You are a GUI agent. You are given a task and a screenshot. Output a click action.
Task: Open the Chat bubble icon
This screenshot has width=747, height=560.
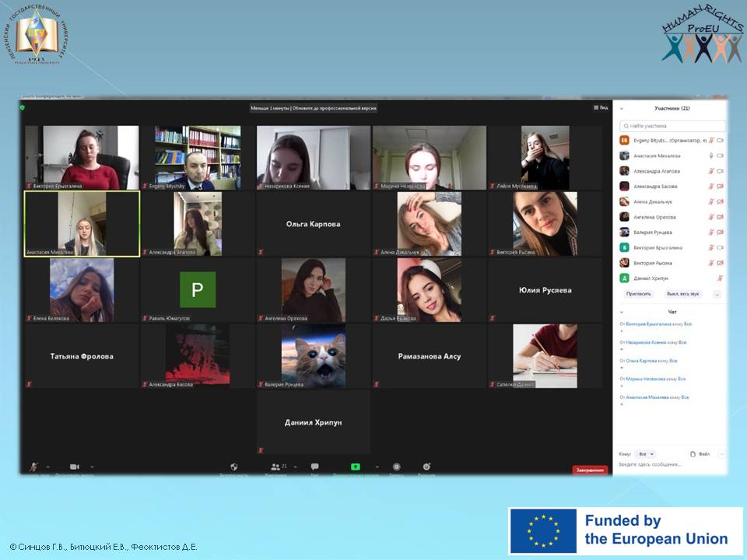click(314, 467)
